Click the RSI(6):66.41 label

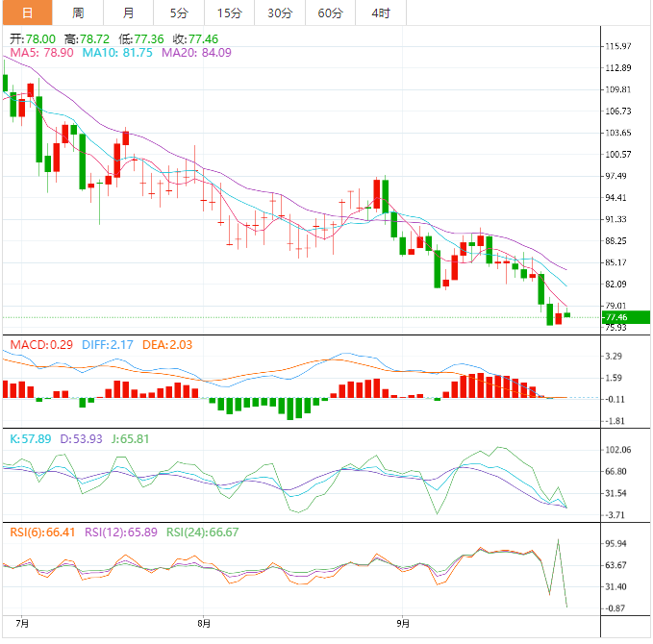click(x=42, y=532)
